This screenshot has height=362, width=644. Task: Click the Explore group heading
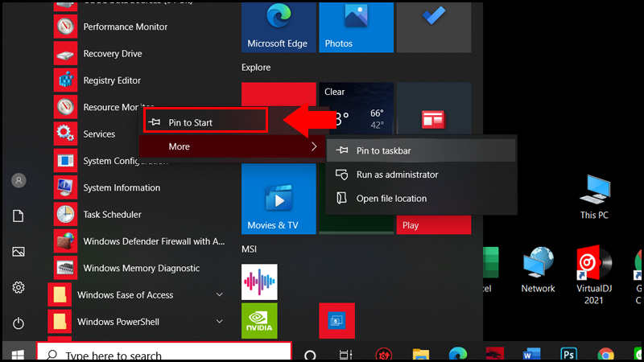[x=256, y=68]
